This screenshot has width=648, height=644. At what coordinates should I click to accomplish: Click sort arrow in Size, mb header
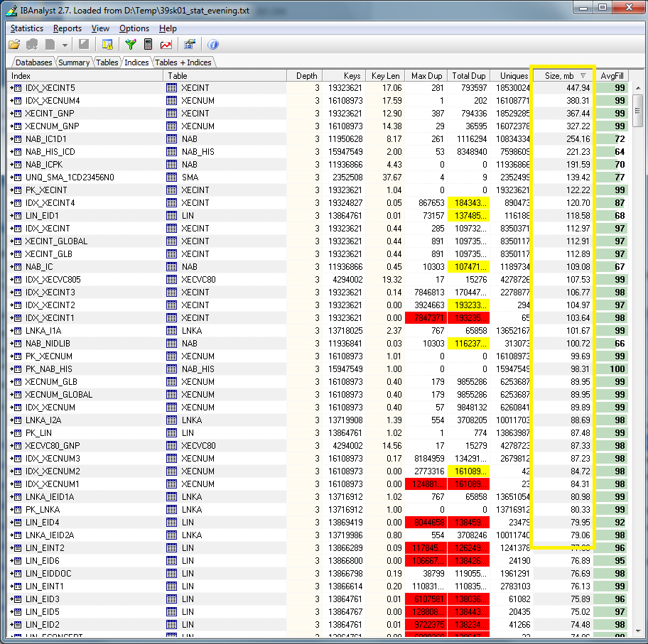[x=583, y=75]
